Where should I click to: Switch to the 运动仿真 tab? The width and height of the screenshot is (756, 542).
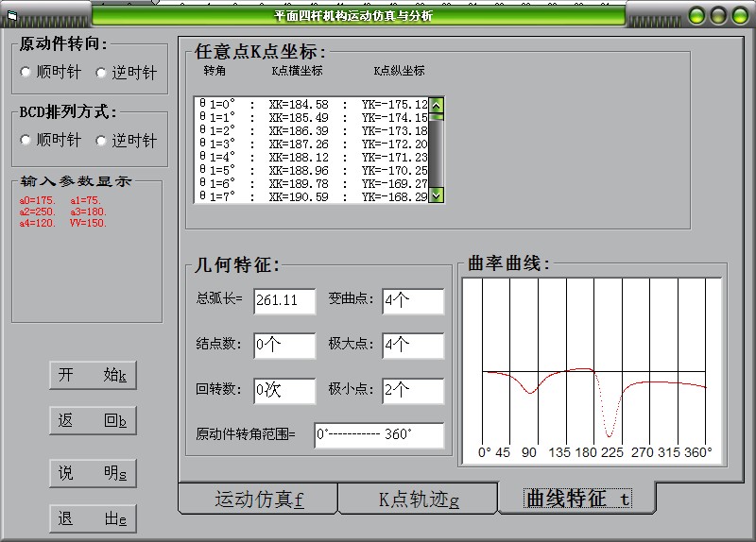tap(259, 499)
